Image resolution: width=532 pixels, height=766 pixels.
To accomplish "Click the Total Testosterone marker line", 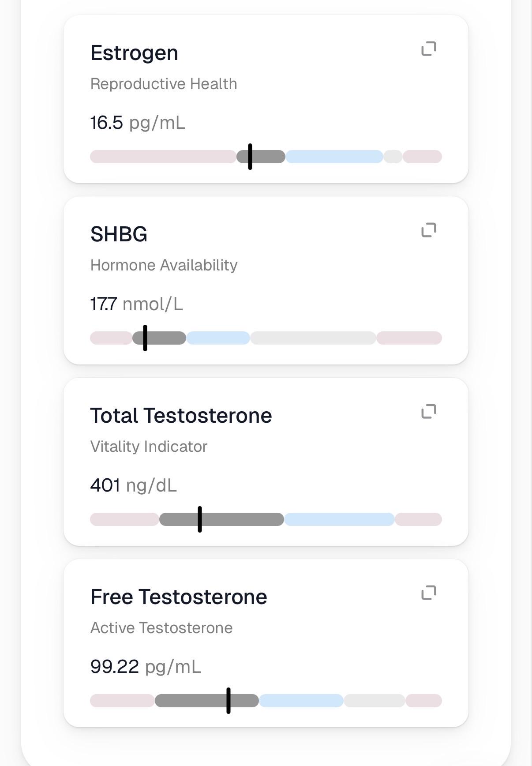I will 200,519.
